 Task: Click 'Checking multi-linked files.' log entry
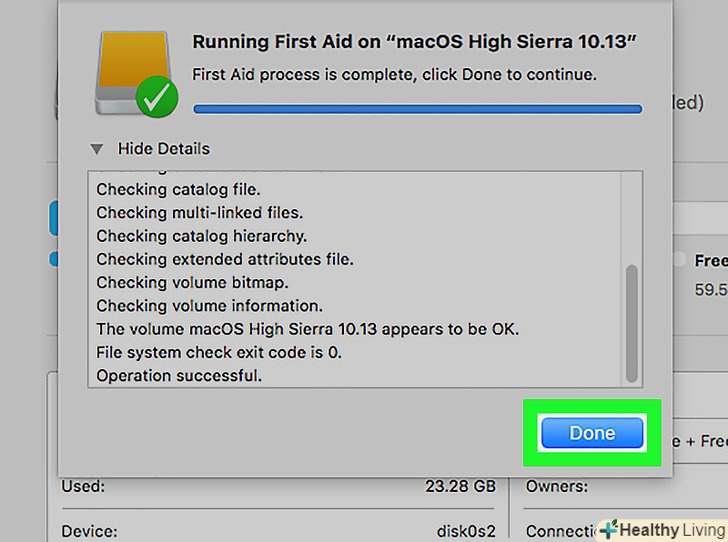(199, 212)
